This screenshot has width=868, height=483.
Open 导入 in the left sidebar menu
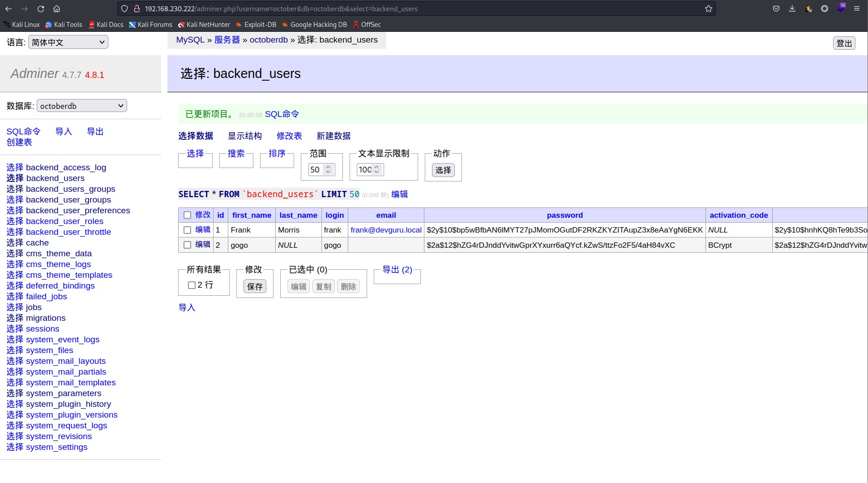(64, 131)
